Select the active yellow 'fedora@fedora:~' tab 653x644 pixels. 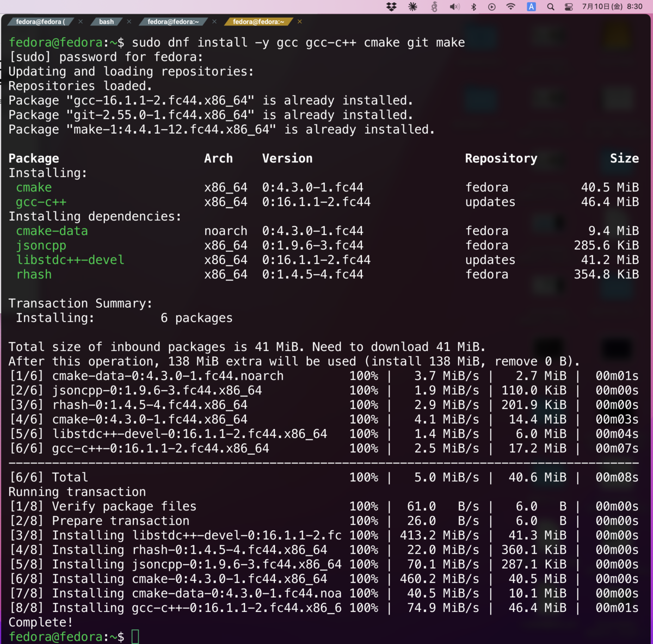pyautogui.click(x=258, y=22)
